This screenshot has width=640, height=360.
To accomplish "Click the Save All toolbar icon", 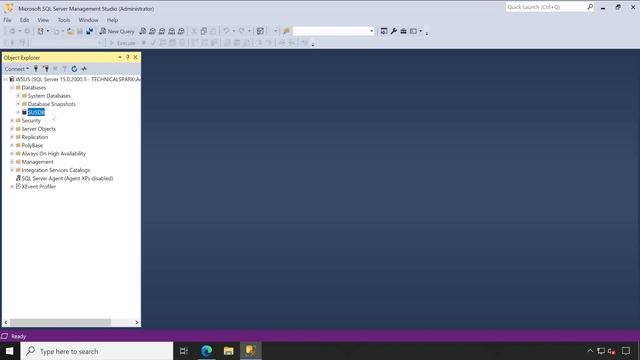I will (x=89, y=31).
